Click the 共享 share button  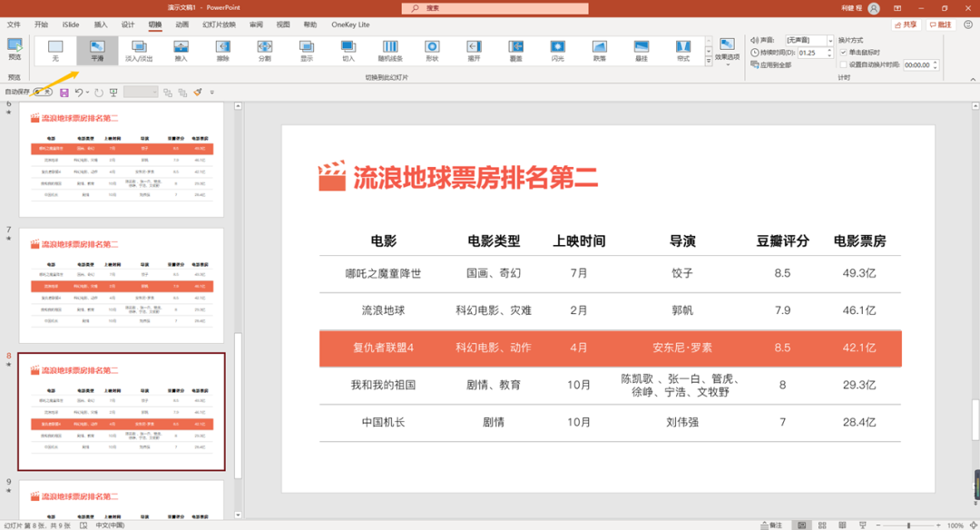click(x=906, y=25)
